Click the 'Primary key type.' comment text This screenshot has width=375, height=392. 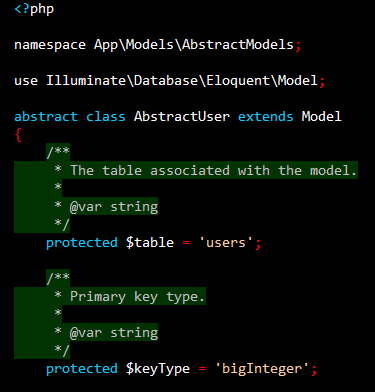[x=137, y=297]
